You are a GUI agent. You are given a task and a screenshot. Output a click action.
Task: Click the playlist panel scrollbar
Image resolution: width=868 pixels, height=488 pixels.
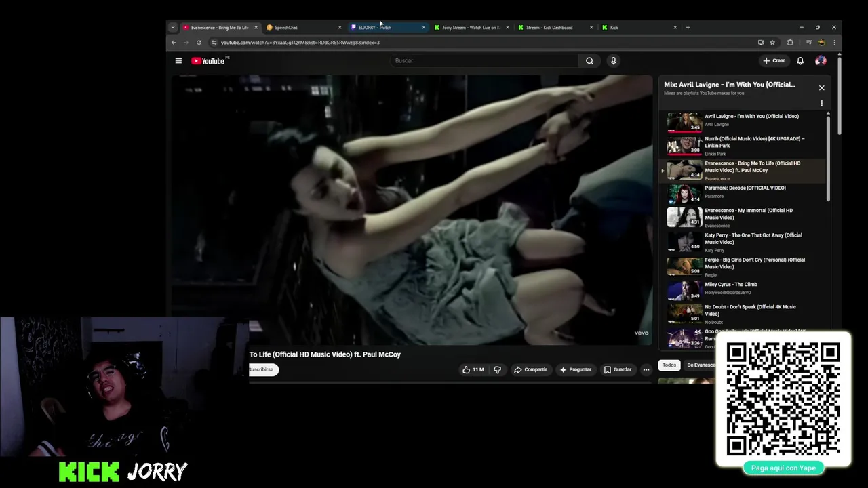[828, 158]
